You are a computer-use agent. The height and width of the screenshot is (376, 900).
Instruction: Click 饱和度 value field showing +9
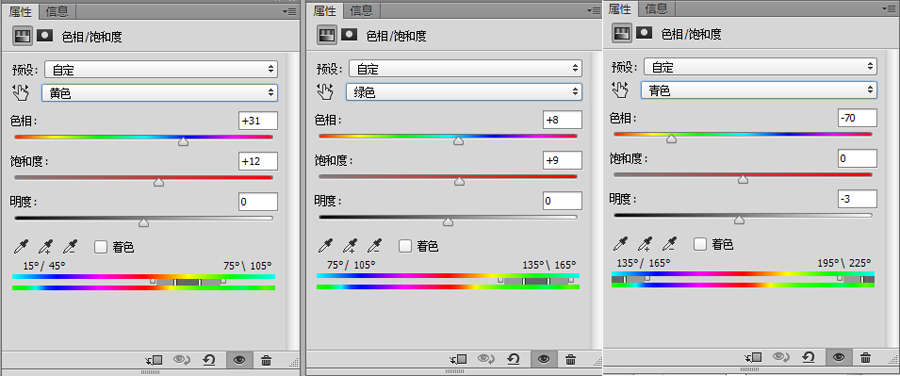pos(562,160)
